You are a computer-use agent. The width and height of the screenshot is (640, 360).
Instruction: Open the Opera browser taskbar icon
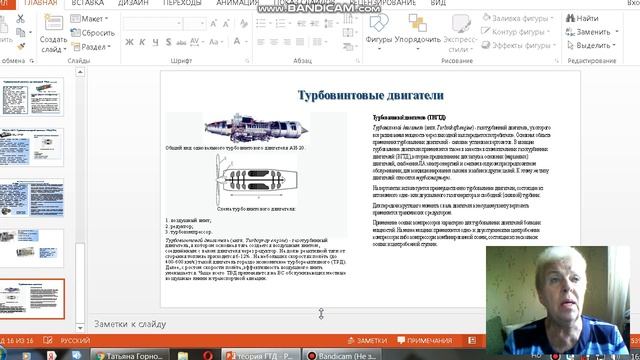coord(208,355)
